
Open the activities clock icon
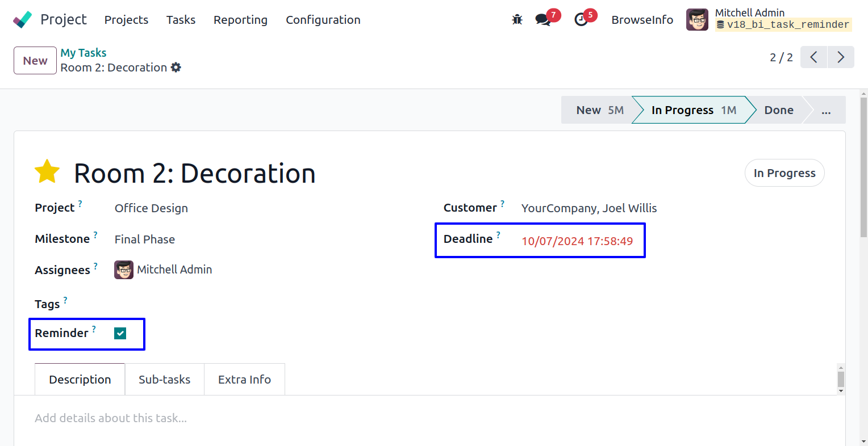(x=581, y=20)
